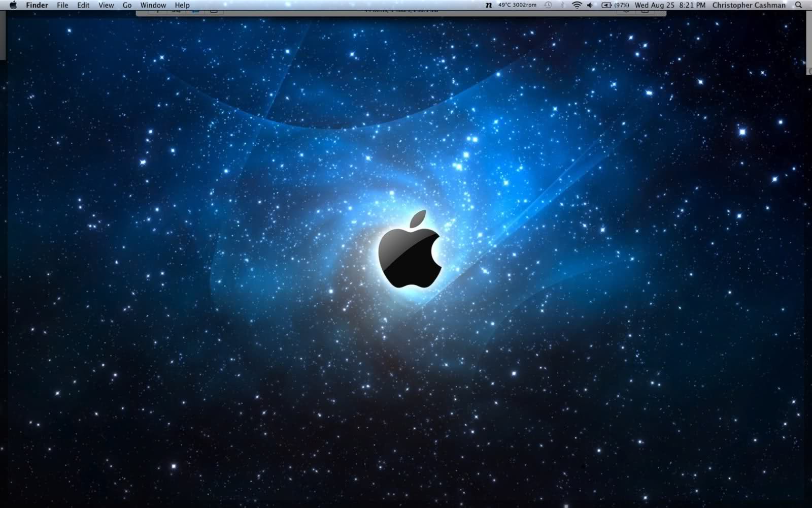Open the Window menu
Image resolution: width=812 pixels, height=508 pixels.
(153, 5)
